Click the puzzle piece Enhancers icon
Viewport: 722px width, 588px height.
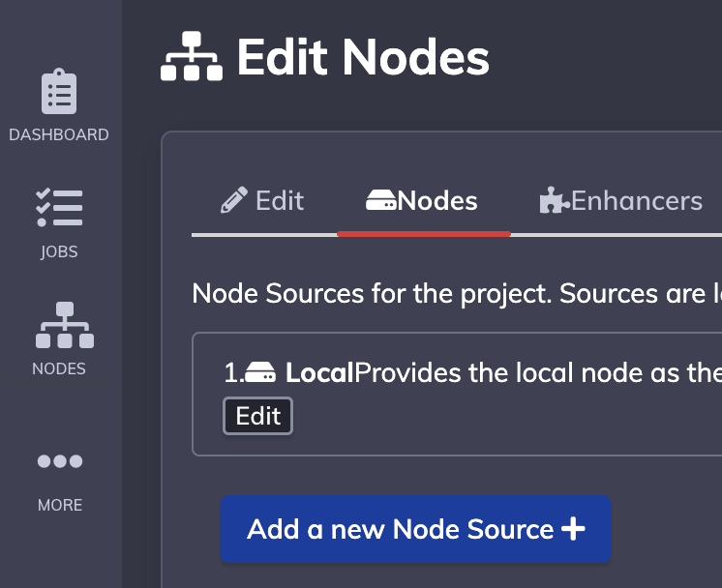[x=555, y=200]
